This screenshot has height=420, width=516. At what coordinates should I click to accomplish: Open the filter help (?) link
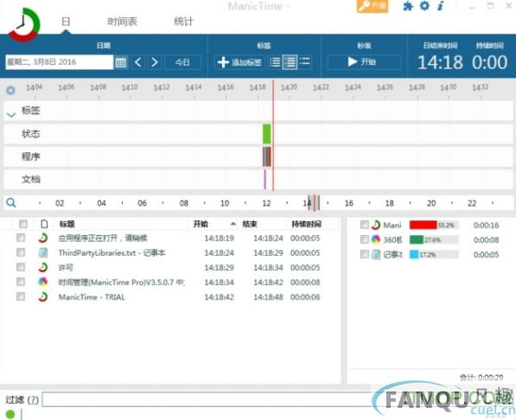click(x=33, y=400)
